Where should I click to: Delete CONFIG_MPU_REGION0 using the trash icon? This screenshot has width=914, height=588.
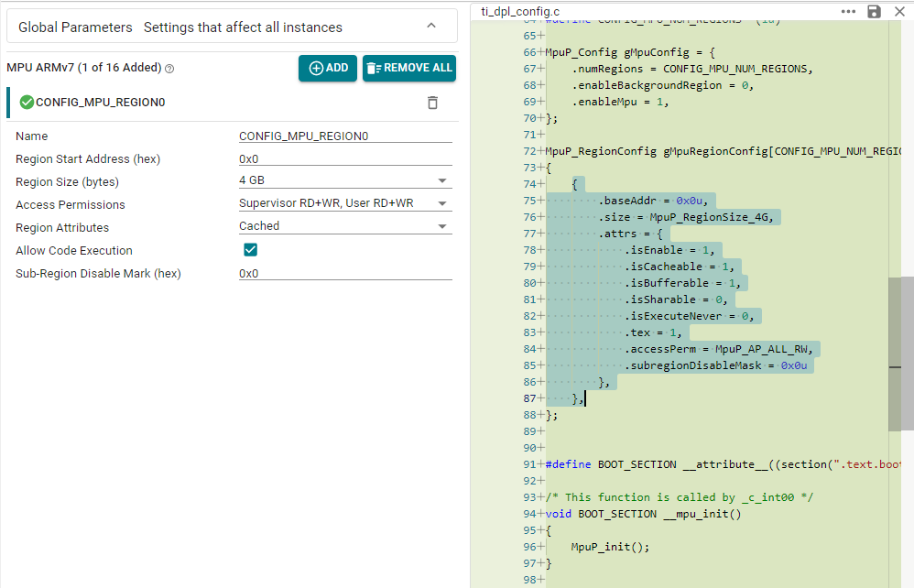tap(432, 103)
